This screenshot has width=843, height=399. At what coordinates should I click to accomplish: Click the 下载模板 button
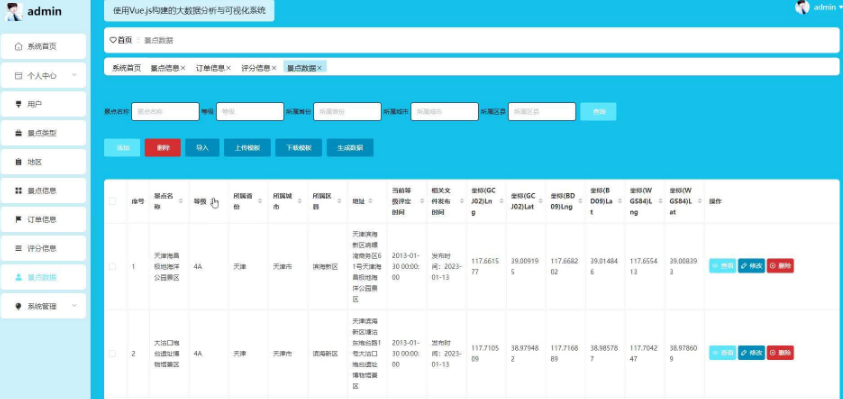click(298, 148)
